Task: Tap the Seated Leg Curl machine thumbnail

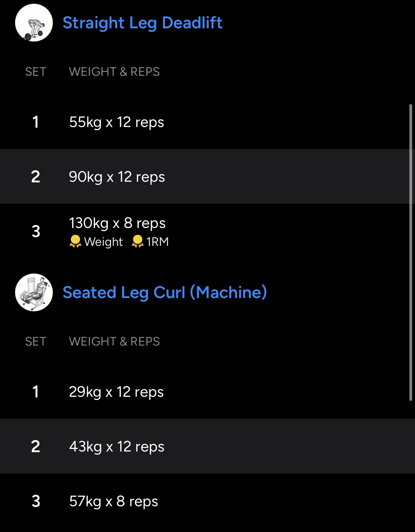Action: [x=34, y=292]
